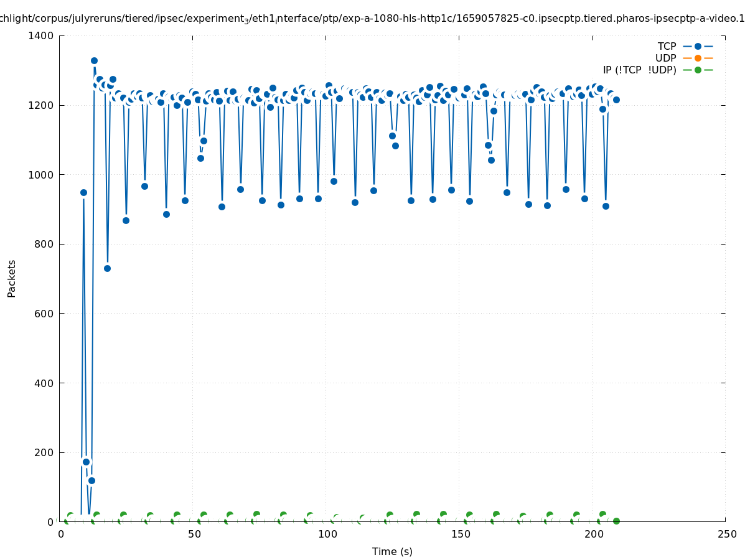Image resolution: width=745 pixels, height=560 pixels.
Task: Click the TCP data point near 730 packets
Action: [x=107, y=268]
